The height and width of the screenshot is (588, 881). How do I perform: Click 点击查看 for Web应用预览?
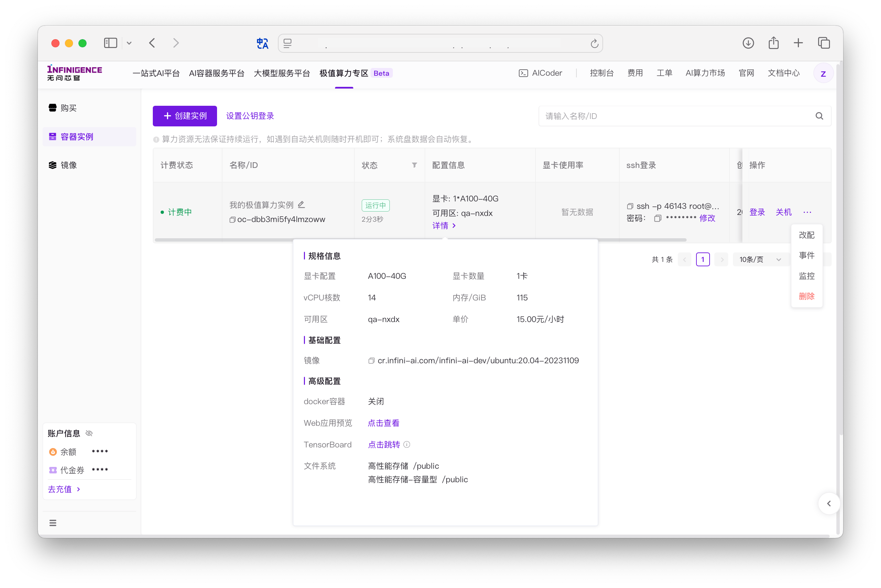click(383, 423)
